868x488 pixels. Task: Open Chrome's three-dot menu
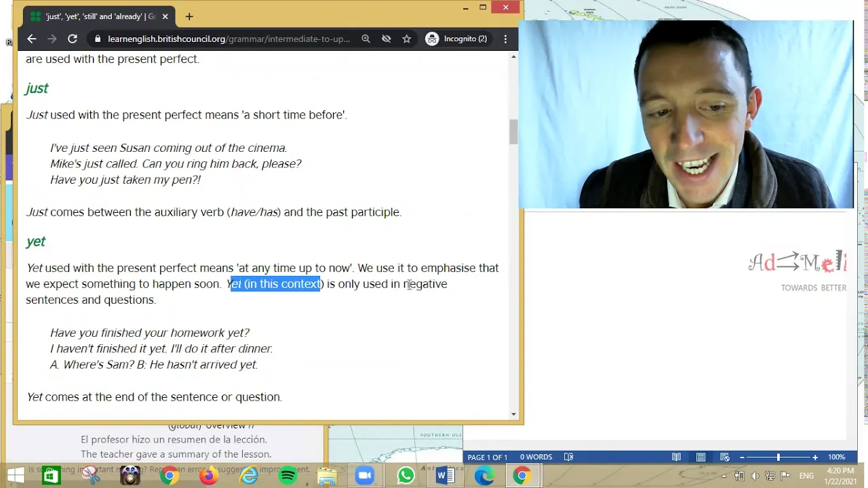point(505,39)
